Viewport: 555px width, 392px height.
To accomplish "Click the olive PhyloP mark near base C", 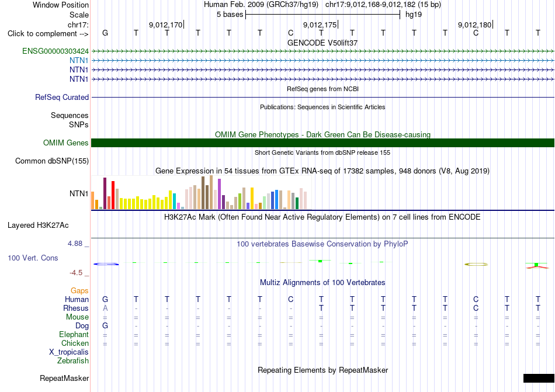I will point(476,264).
